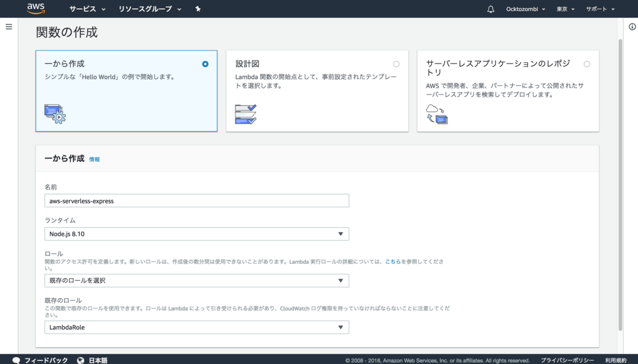
Task: Click the 設計図 blueprint checklist icon
Action: [x=245, y=114]
